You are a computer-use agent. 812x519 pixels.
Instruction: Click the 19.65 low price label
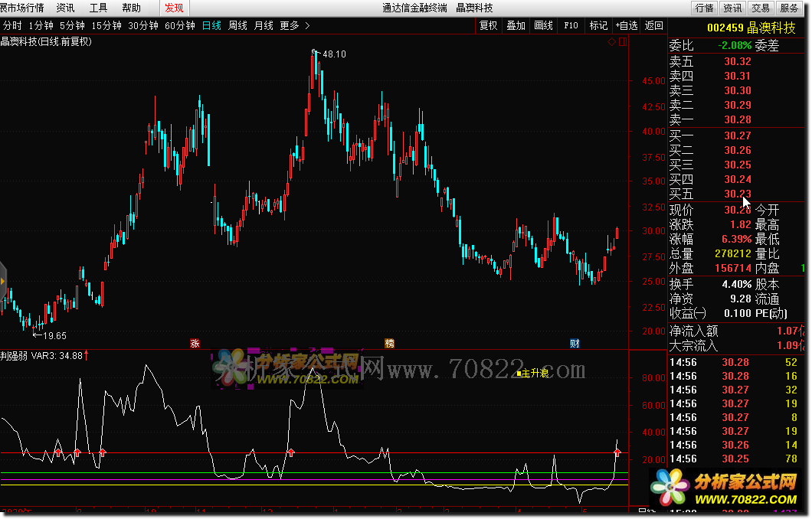point(54,336)
